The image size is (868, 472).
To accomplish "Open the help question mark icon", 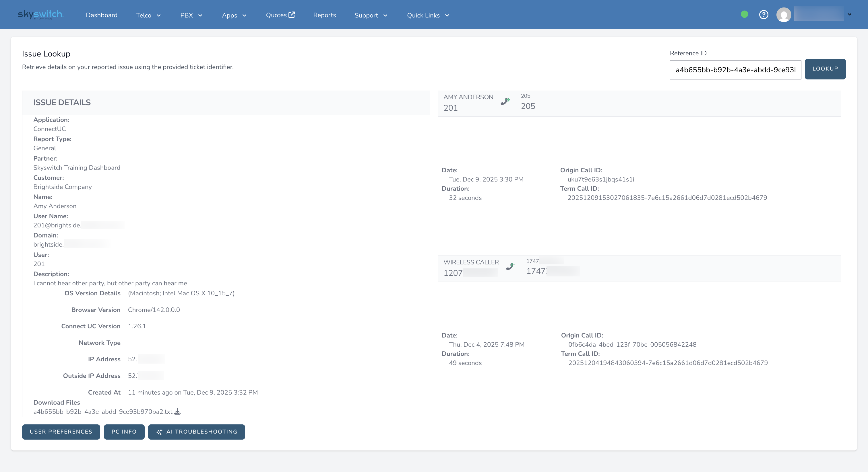I will (764, 15).
